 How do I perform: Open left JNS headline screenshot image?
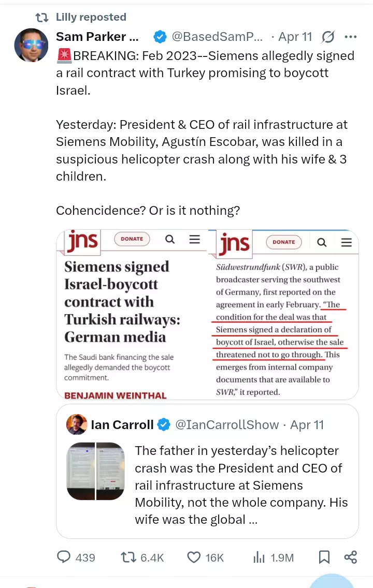coord(132,315)
